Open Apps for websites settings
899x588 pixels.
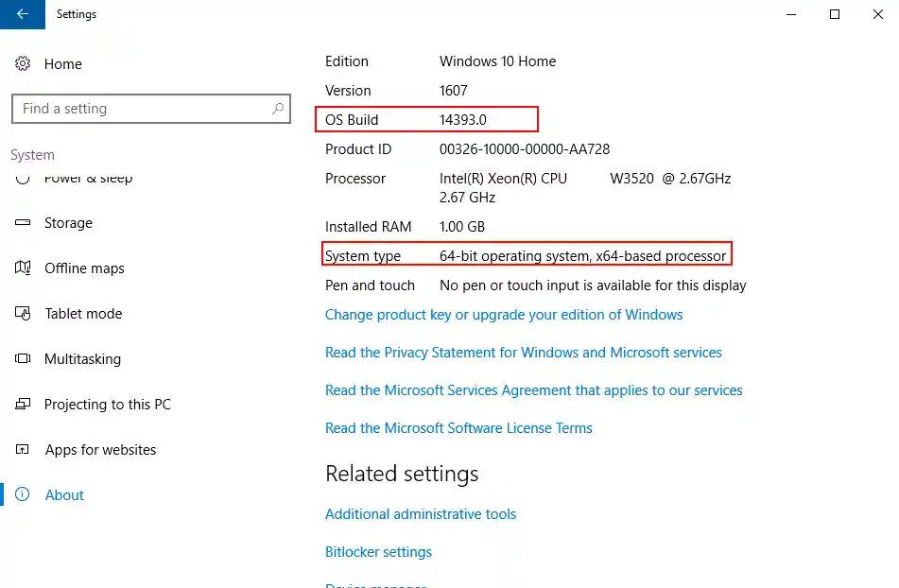tap(100, 450)
